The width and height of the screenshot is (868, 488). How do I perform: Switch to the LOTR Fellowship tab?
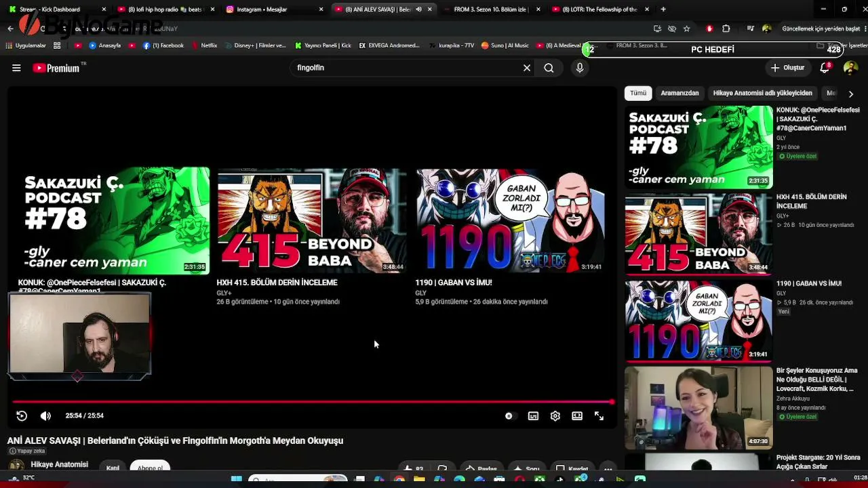(599, 9)
